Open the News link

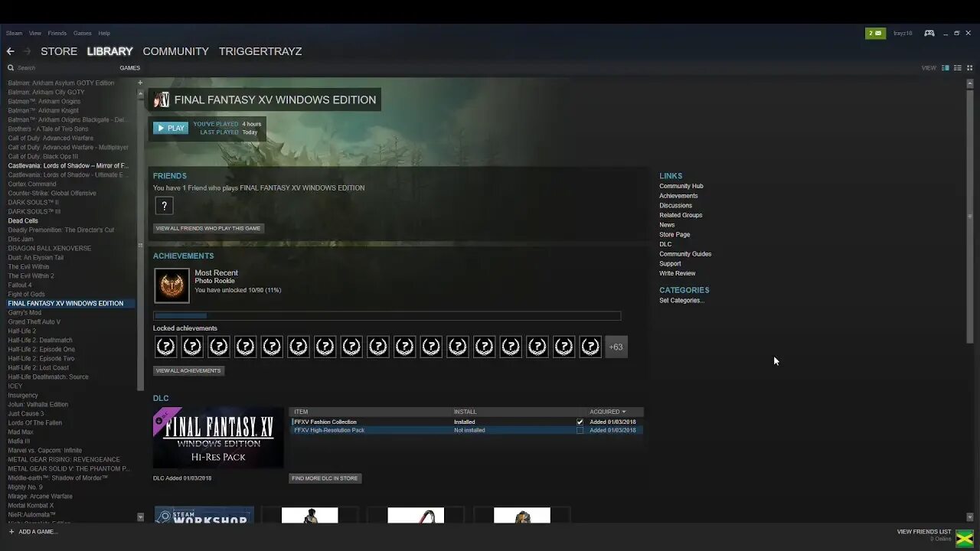click(667, 225)
